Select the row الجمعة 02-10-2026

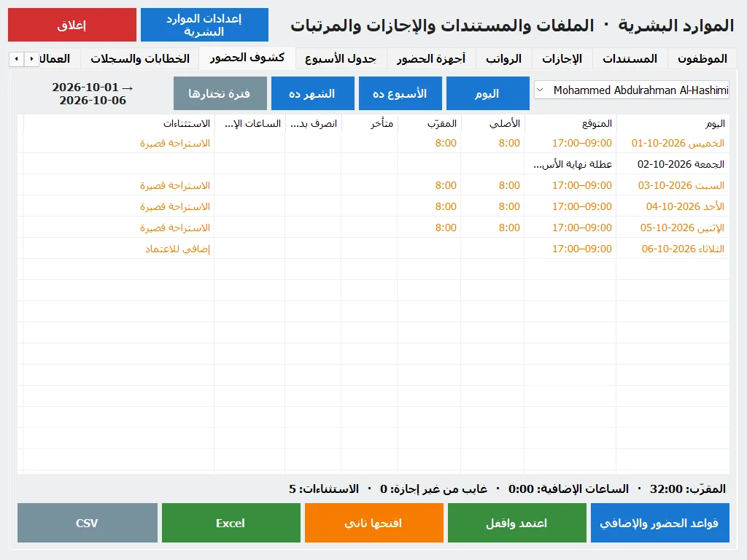(373, 164)
